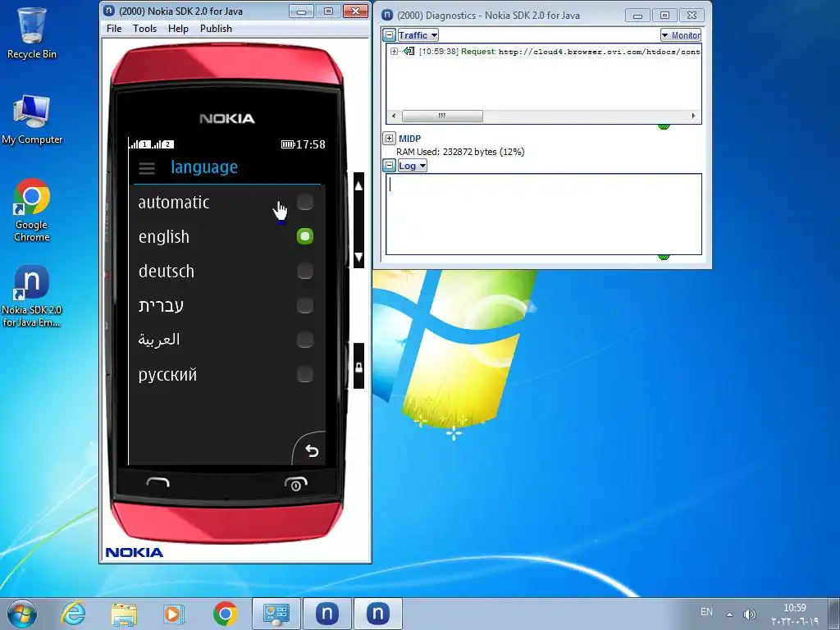
Task: Open File Explorer from taskbar
Action: [124, 614]
